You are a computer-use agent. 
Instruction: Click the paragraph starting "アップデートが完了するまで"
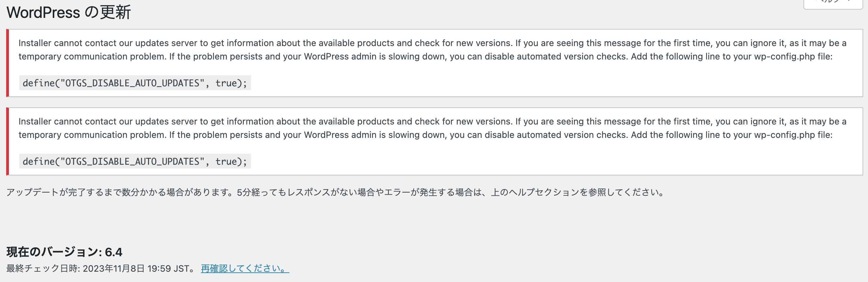point(336,192)
